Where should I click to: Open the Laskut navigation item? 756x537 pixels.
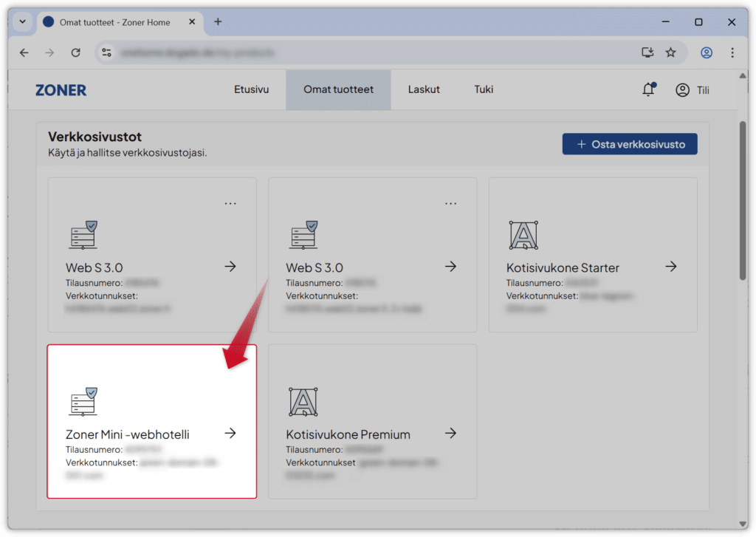coord(424,89)
